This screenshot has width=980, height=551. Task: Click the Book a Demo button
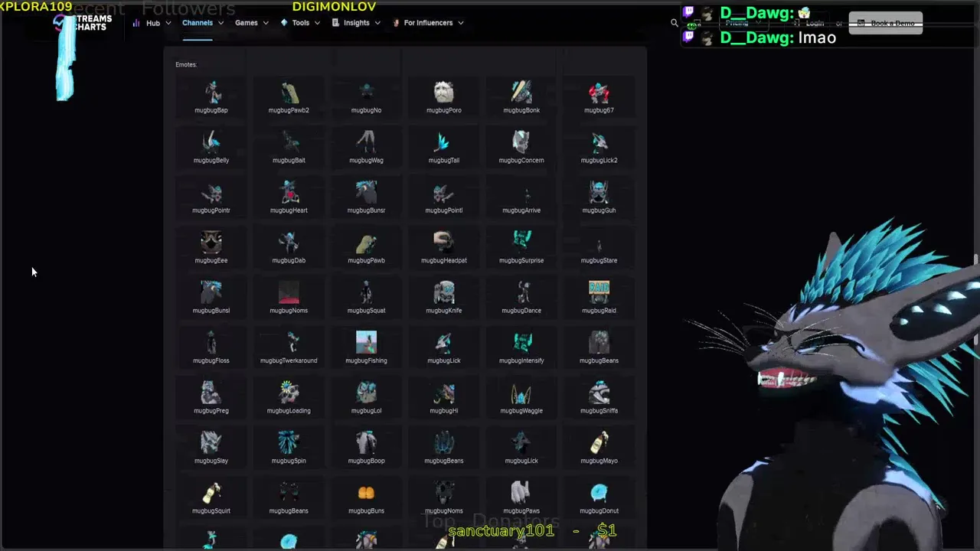[x=886, y=23]
